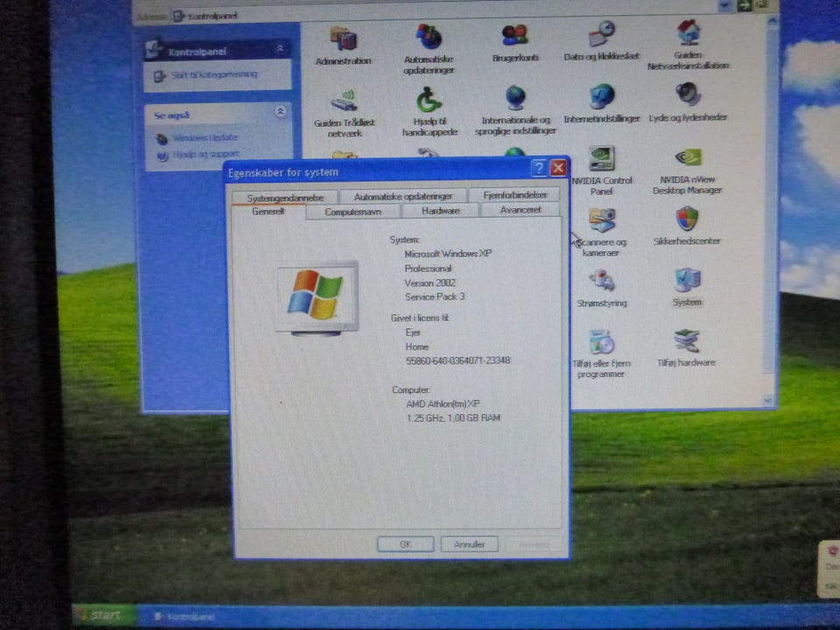Click the OK button
Image resolution: width=840 pixels, height=630 pixels.
pyautogui.click(x=405, y=544)
